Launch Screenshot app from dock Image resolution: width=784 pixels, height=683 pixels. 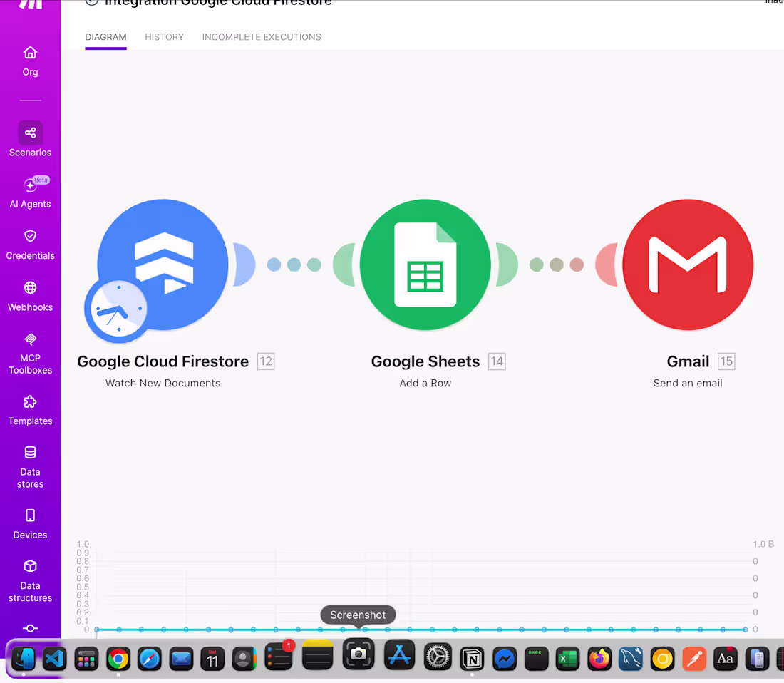click(358, 654)
